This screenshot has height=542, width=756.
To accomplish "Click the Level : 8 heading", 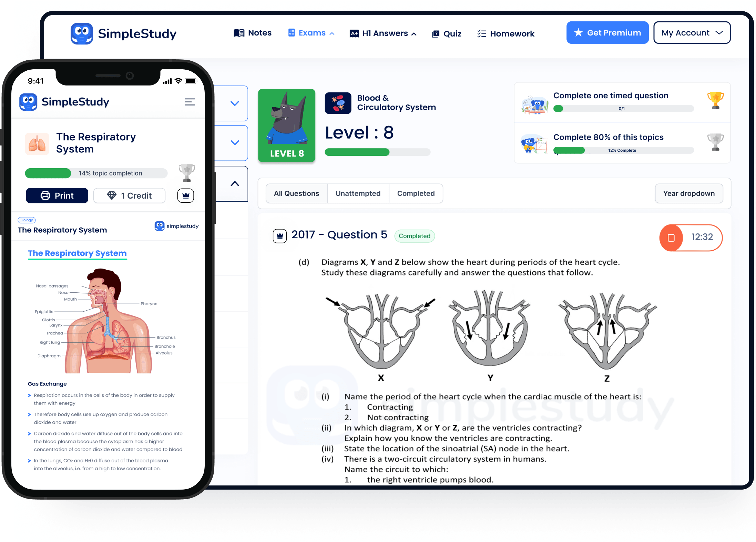I will click(x=359, y=133).
